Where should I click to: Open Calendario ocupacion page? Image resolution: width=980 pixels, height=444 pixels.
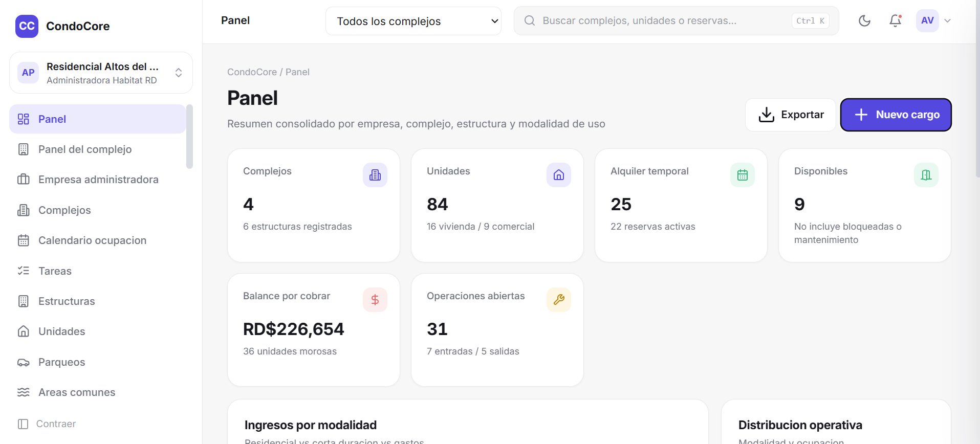[x=98, y=240]
